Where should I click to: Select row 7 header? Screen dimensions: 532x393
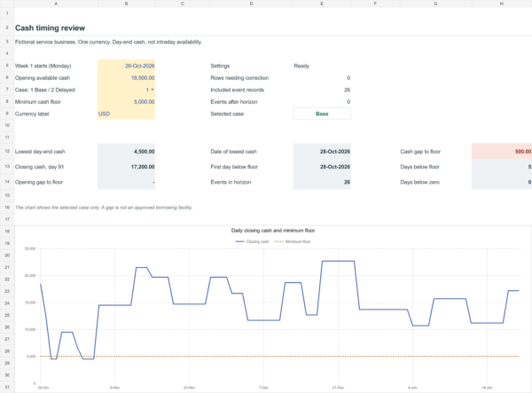(x=7, y=90)
